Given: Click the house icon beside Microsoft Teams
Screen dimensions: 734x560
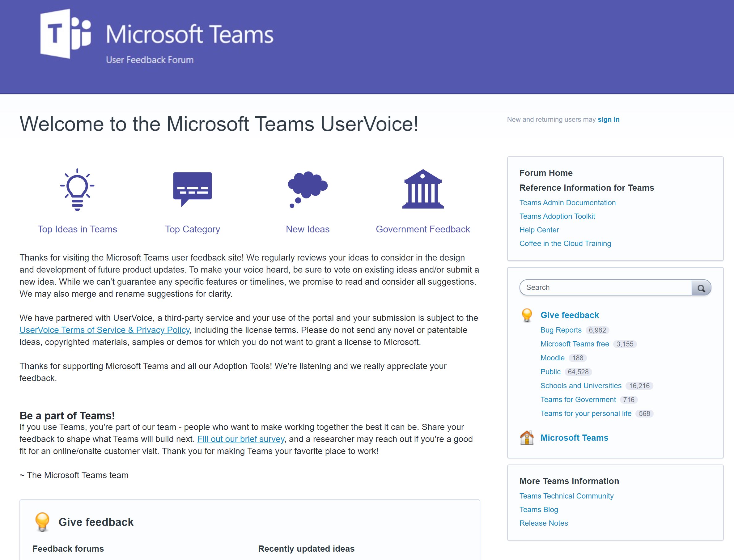Looking at the screenshot, I should (x=527, y=438).
